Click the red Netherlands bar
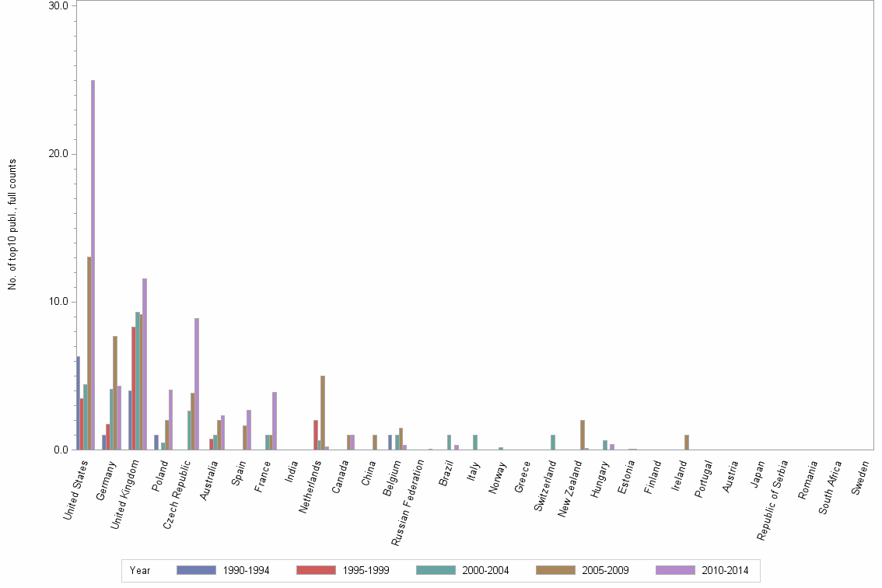This screenshot has height=588, width=882. pyautogui.click(x=314, y=436)
